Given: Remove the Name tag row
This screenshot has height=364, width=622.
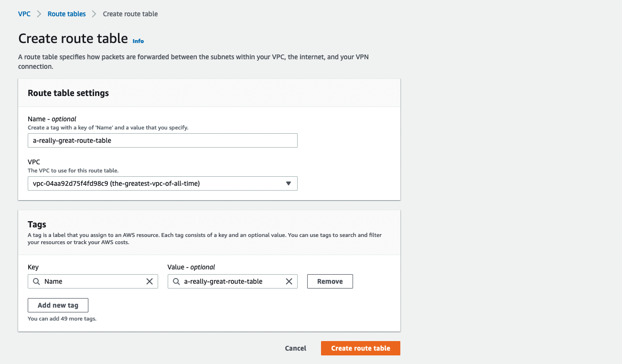Looking at the screenshot, I should (330, 281).
